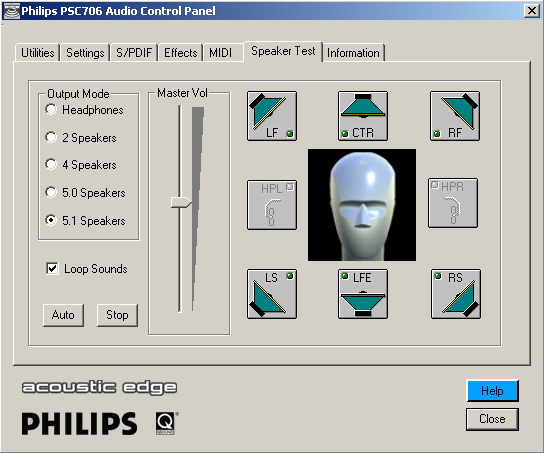Click the Stop button
The width and height of the screenshot is (544, 453).
117,315
